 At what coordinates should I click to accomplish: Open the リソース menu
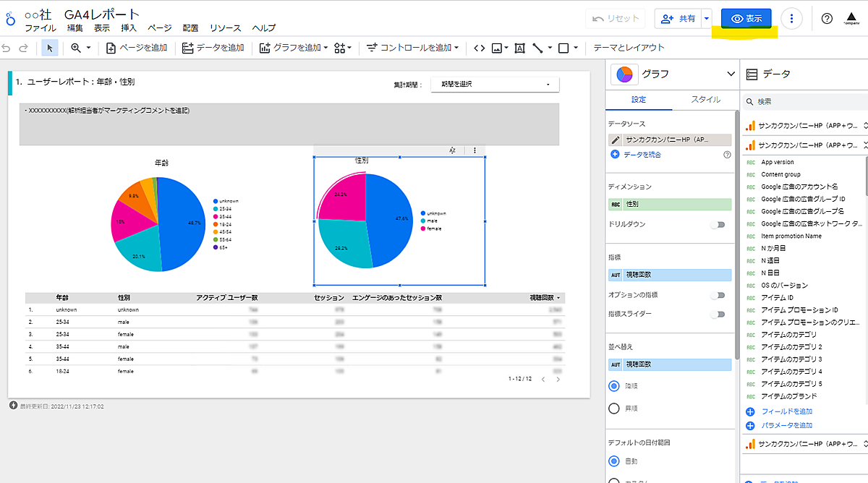(x=225, y=28)
